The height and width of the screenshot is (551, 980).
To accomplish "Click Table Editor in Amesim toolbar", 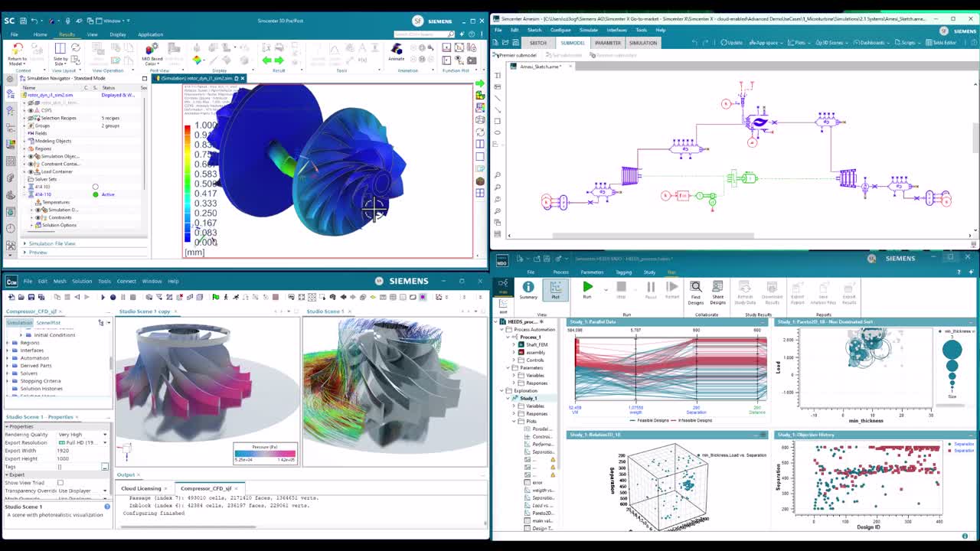I will pyautogui.click(x=941, y=43).
